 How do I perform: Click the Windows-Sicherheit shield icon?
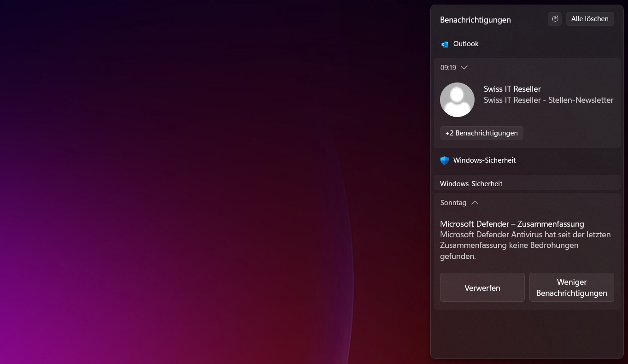(x=445, y=160)
